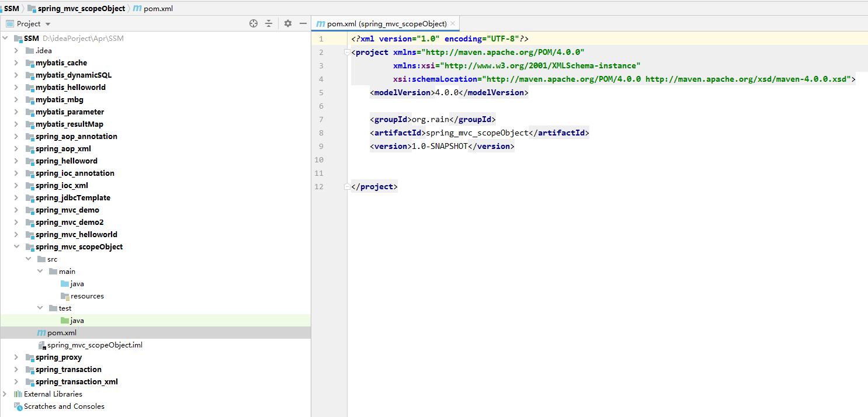This screenshot has width=868, height=417.
Task: Expand External Libraries node
Action: (x=5, y=394)
